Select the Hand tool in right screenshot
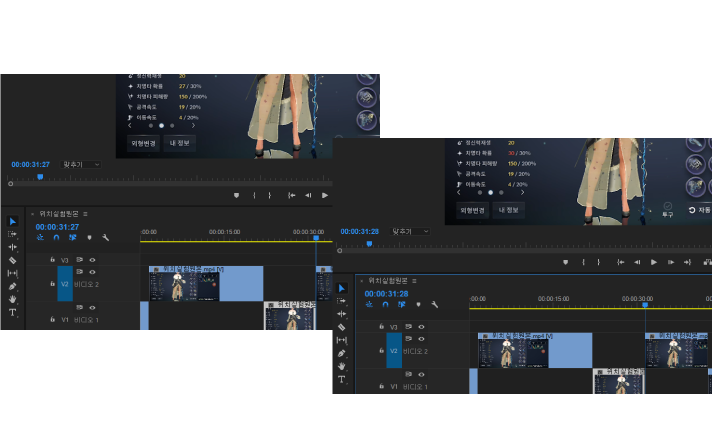This screenshot has width=712, height=437. tap(342, 366)
